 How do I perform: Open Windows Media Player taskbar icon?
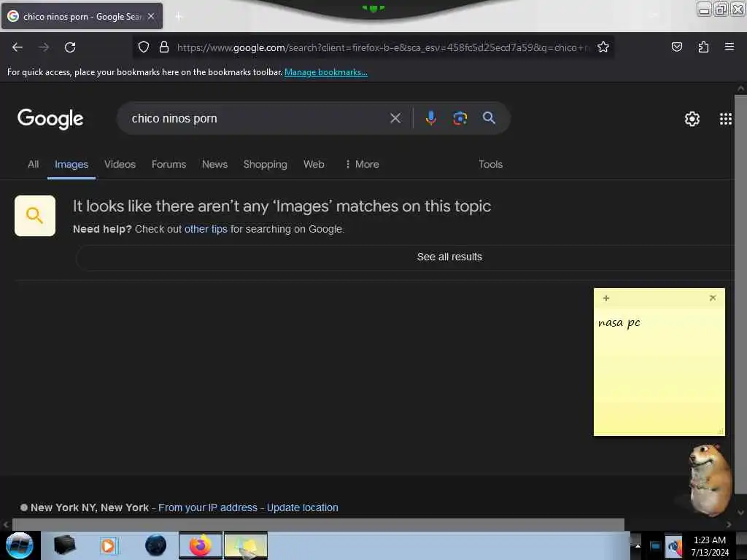point(108,545)
